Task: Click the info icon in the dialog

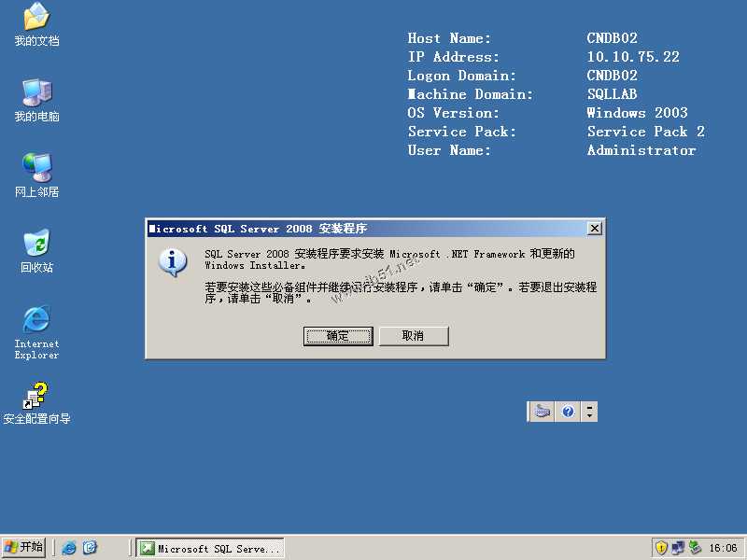Action: coord(173,261)
